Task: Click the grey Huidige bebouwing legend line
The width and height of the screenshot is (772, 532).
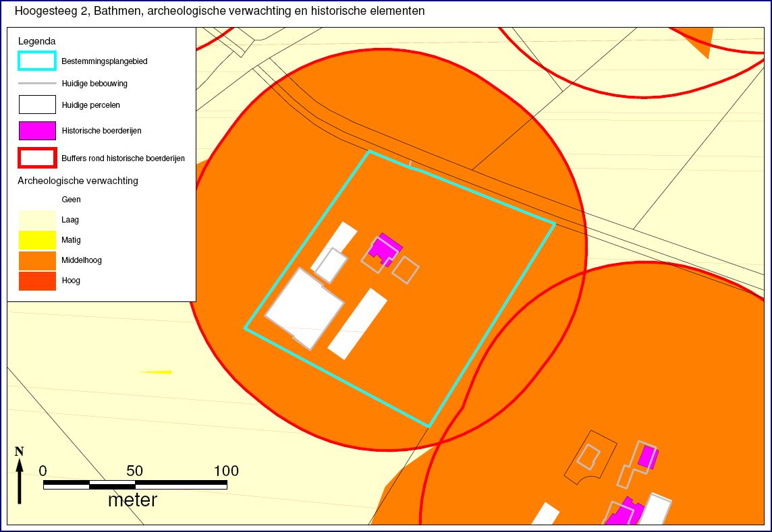Action: (x=37, y=84)
